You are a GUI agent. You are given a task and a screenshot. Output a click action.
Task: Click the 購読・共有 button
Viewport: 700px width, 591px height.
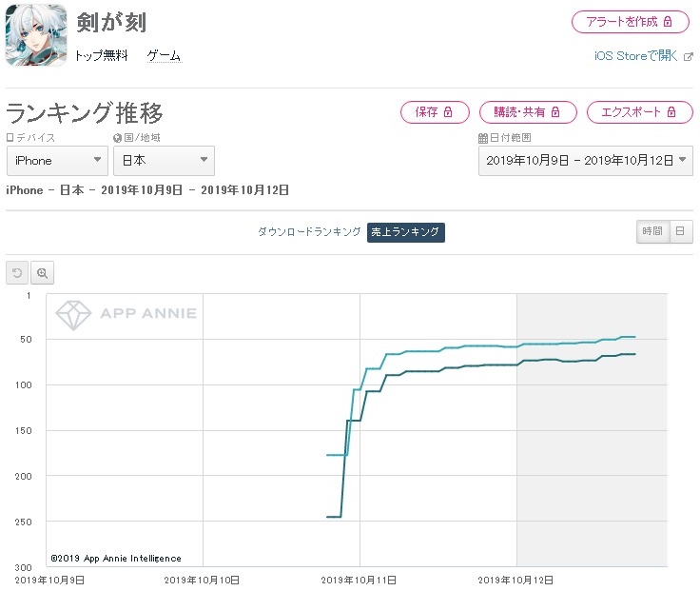click(528, 112)
